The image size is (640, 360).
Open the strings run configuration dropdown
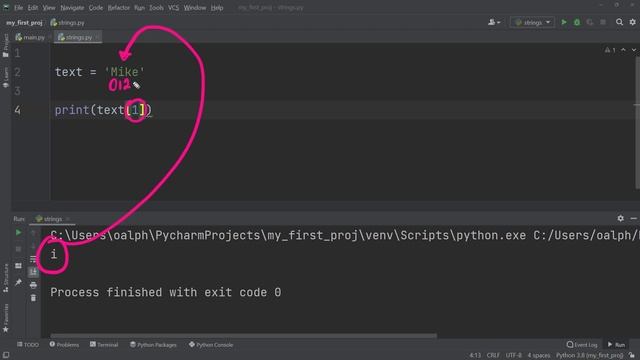[532, 22]
